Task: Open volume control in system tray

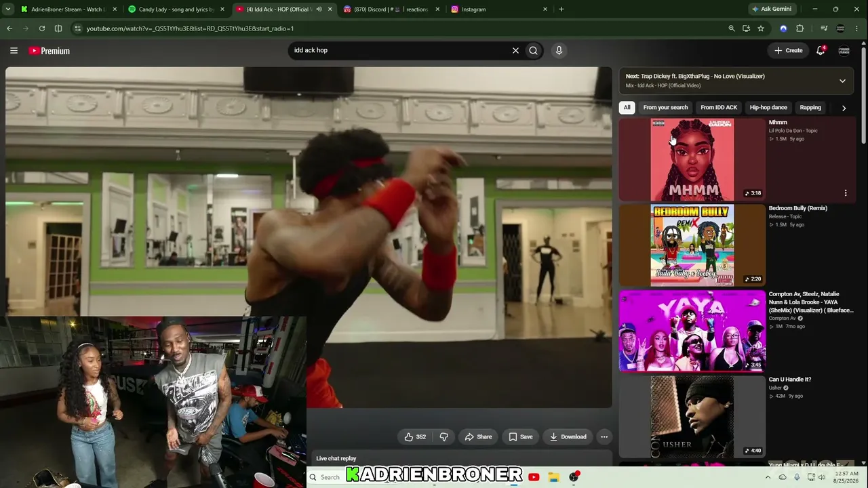Action: 822,477
